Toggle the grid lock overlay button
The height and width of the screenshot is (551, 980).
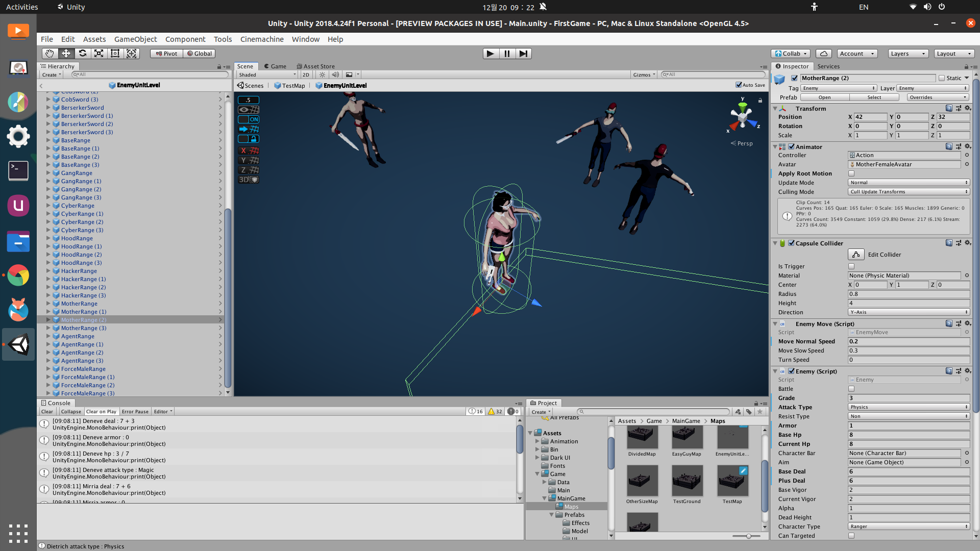(249, 139)
